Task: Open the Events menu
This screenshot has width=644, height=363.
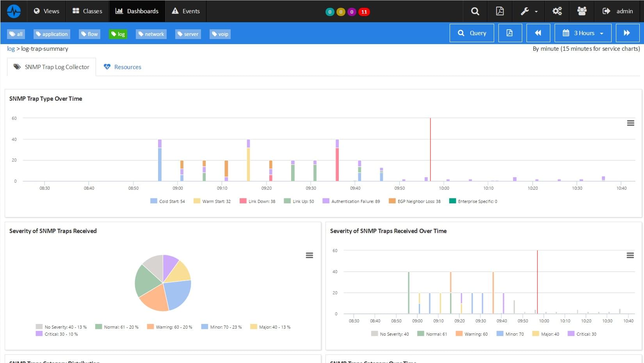Action: [186, 11]
